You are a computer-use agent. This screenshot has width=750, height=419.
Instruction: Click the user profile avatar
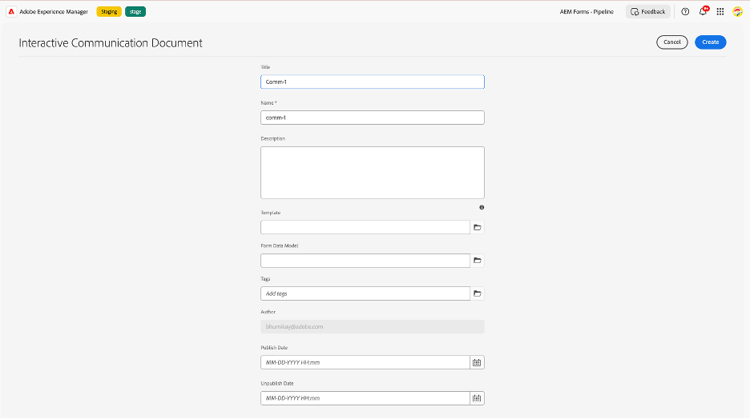(x=738, y=12)
